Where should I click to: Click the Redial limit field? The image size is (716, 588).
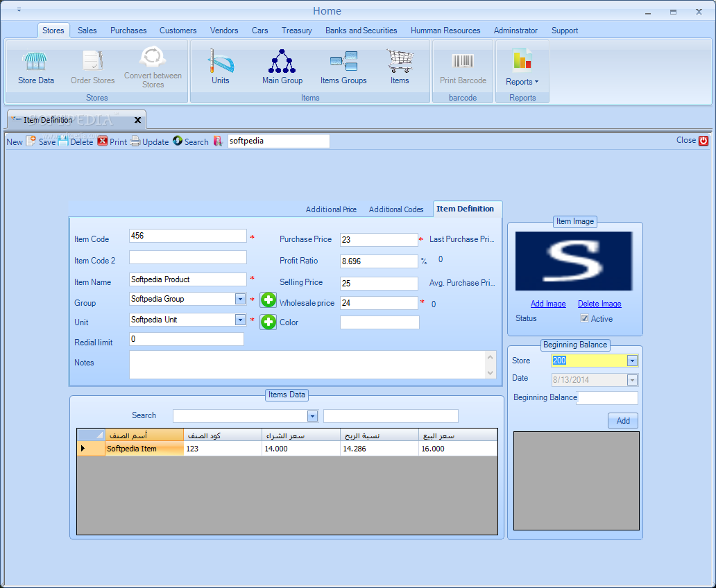tap(187, 339)
